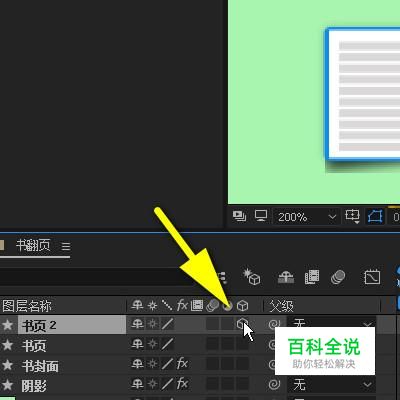Click the quality column header icon
Screen dimensions: 400x400
[x=167, y=305]
